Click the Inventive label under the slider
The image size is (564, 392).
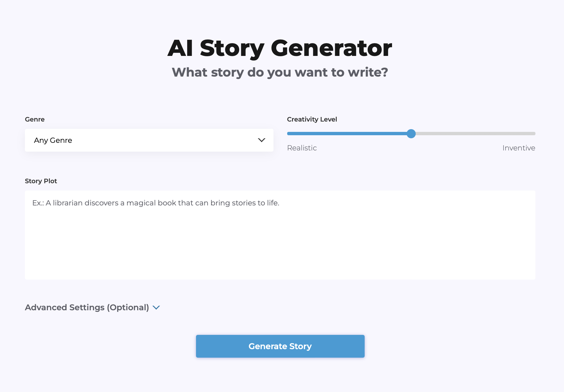tap(519, 148)
